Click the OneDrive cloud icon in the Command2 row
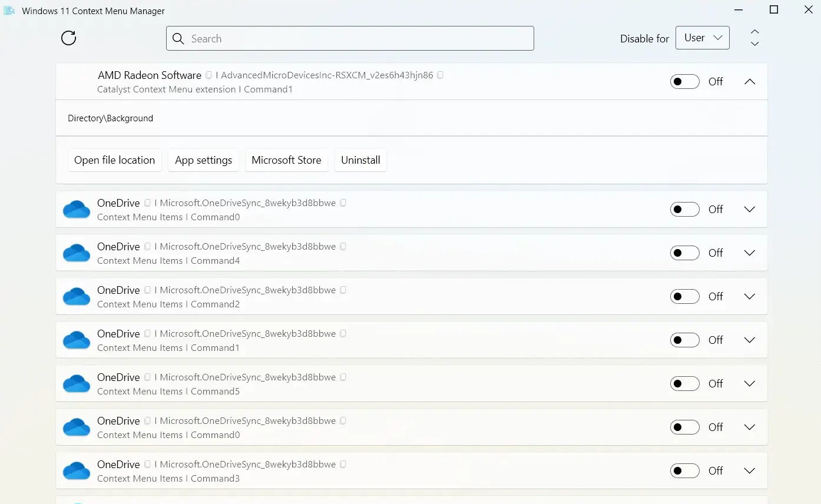Image resolution: width=821 pixels, height=504 pixels. [77, 297]
